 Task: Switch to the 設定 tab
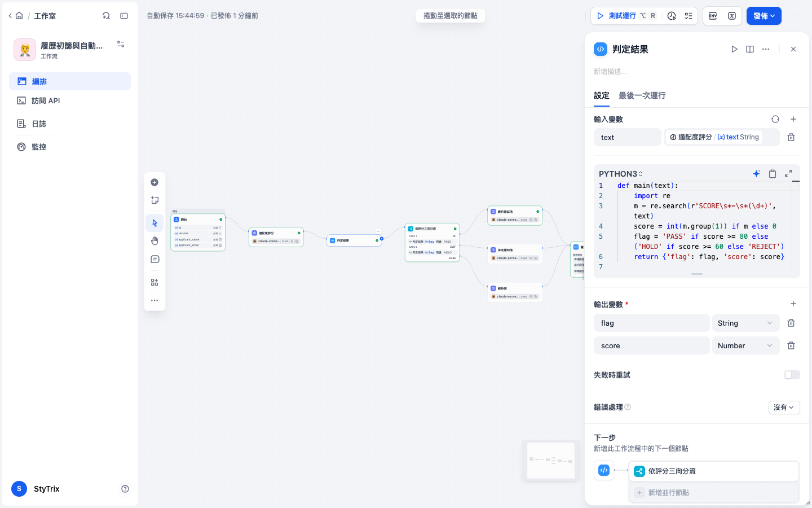coord(602,95)
